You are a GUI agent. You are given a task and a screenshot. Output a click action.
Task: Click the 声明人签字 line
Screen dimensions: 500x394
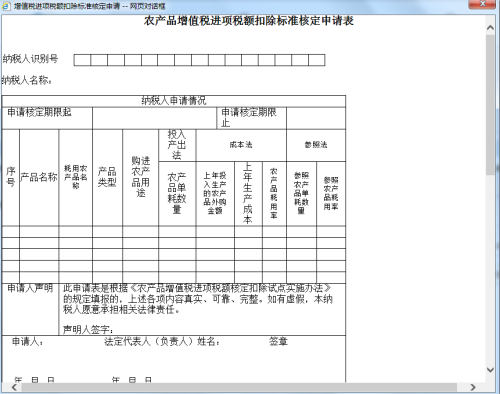(88, 330)
